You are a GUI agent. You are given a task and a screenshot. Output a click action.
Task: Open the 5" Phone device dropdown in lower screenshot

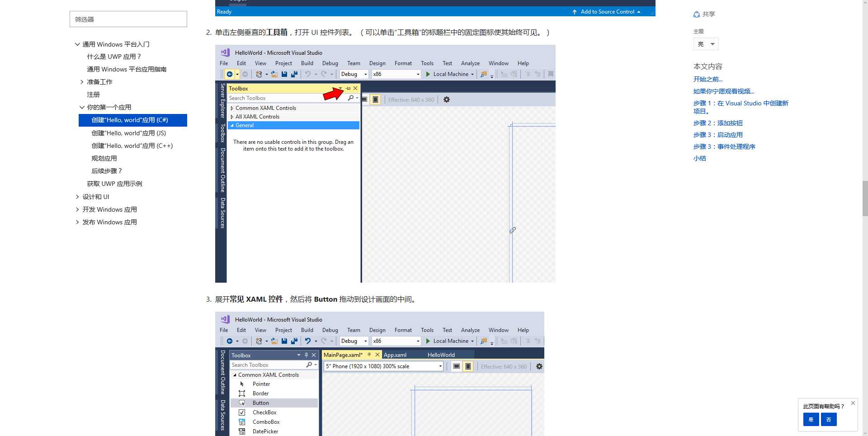point(384,366)
